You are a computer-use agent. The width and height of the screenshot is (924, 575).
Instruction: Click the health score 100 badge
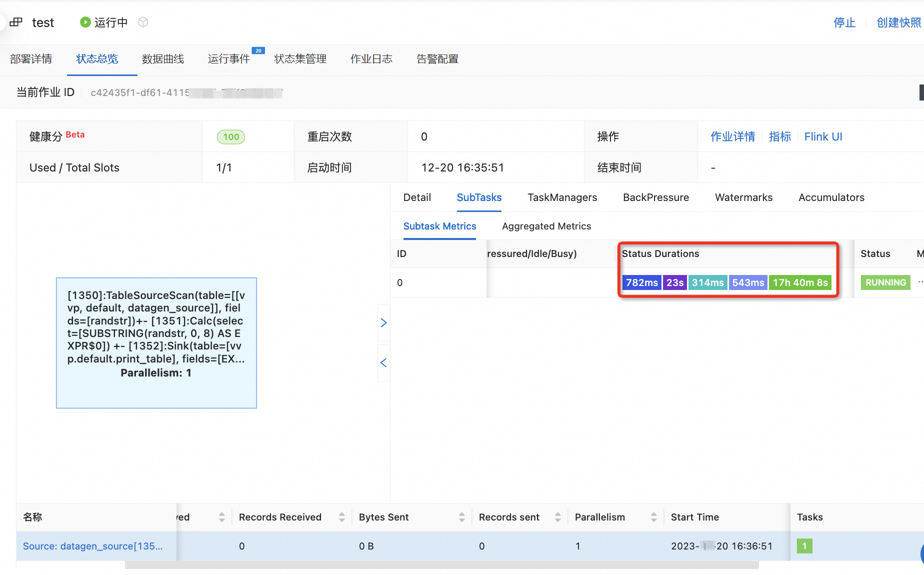coord(231,137)
